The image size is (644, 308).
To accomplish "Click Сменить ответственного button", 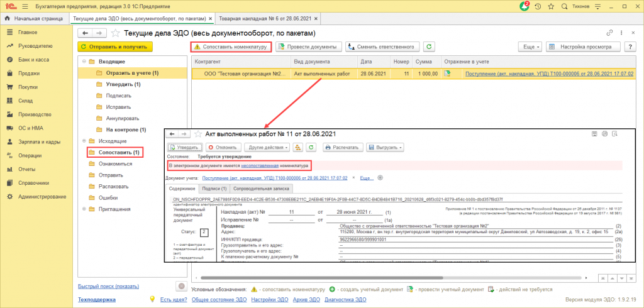I will pyautogui.click(x=383, y=47).
